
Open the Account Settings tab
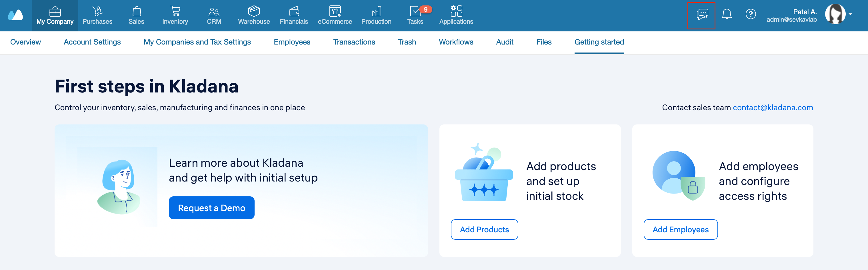tap(92, 42)
